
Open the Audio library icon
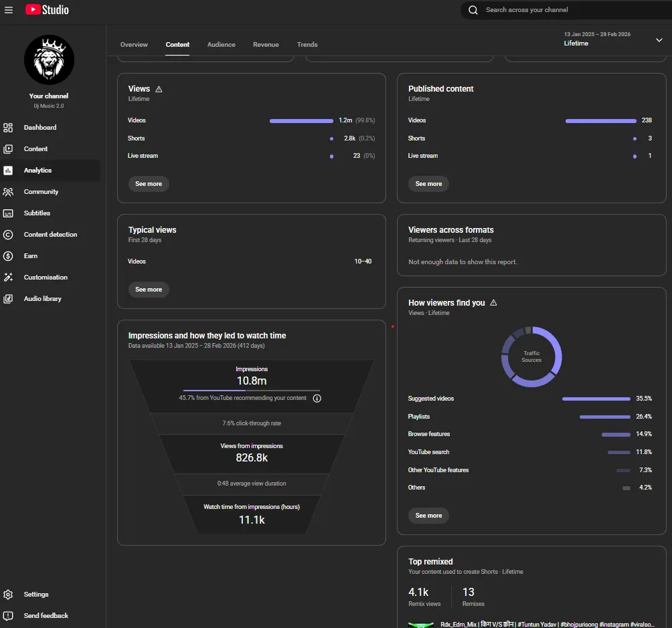[8, 299]
